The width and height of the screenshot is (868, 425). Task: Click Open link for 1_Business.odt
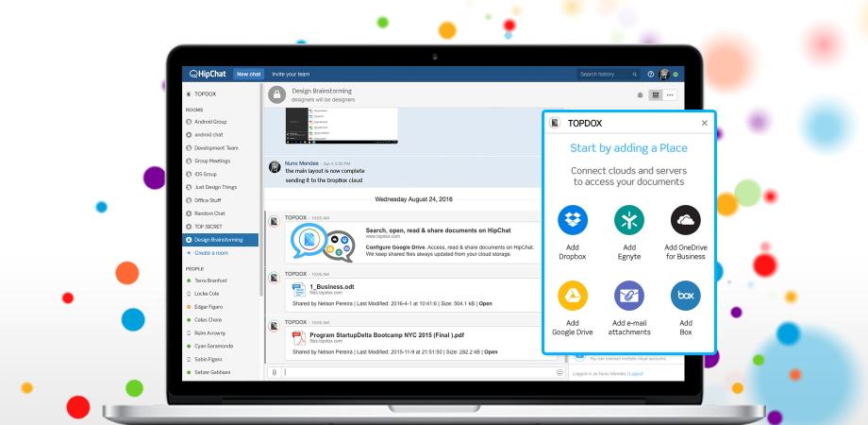click(486, 304)
